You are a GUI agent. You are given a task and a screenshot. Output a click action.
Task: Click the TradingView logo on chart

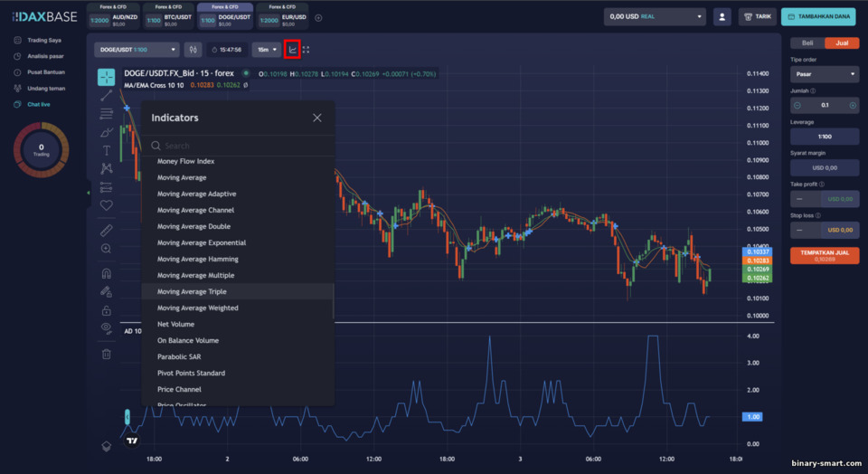pos(132,441)
